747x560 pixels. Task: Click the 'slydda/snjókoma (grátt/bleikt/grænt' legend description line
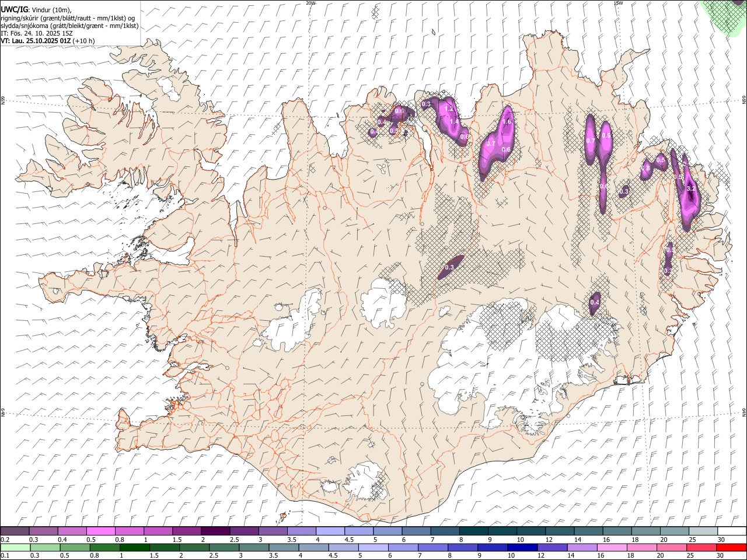point(69,26)
